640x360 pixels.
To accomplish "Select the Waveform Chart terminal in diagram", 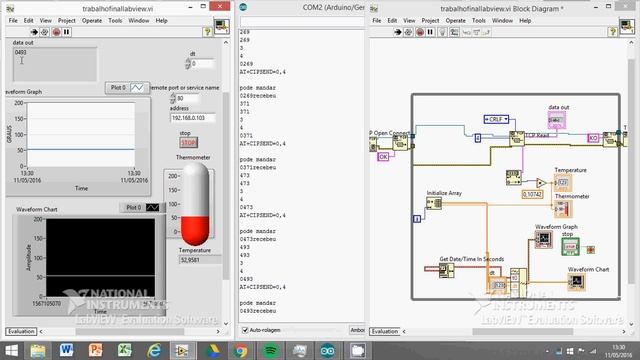I will pyautogui.click(x=576, y=282).
